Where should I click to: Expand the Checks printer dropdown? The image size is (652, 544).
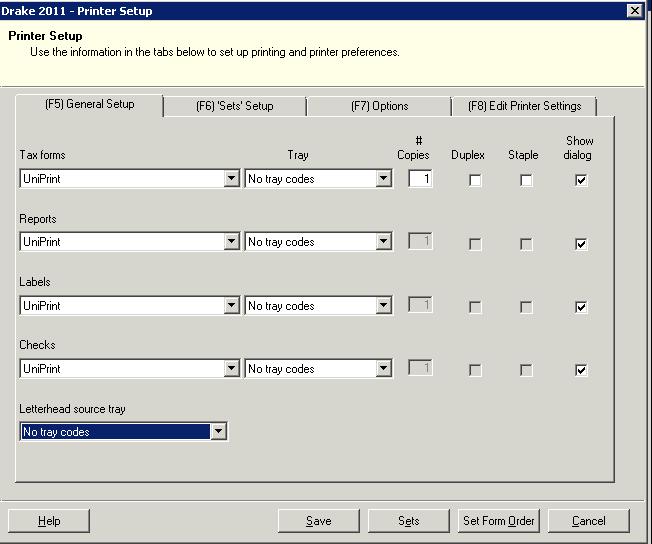tap(232, 369)
